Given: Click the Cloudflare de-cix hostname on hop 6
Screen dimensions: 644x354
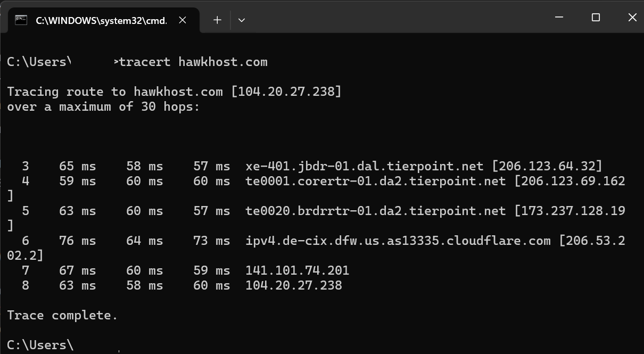Looking at the screenshot, I should pos(398,241).
